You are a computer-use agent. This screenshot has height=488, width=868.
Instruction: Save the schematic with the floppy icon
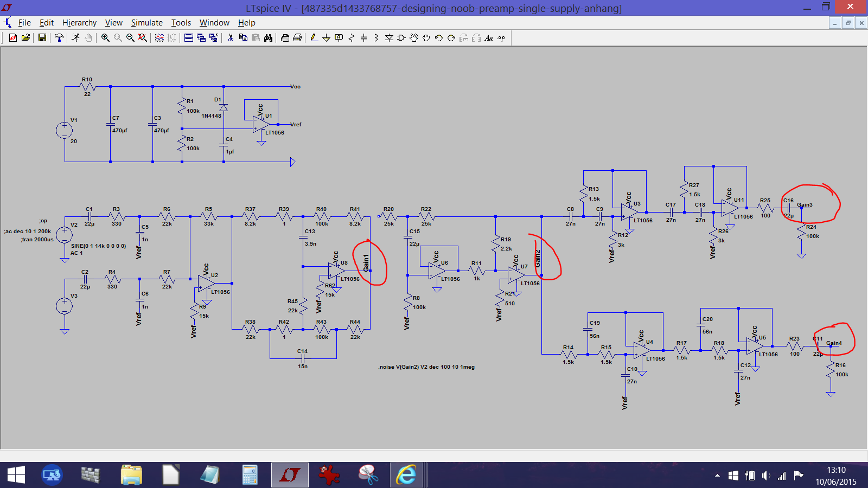pos(42,38)
